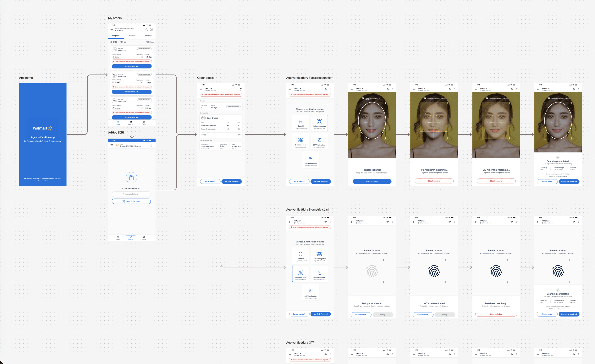The width and height of the screenshot is (595, 364).
Task: Toggle eye icon on 20% pattern traced screen
Action: pos(388,222)
